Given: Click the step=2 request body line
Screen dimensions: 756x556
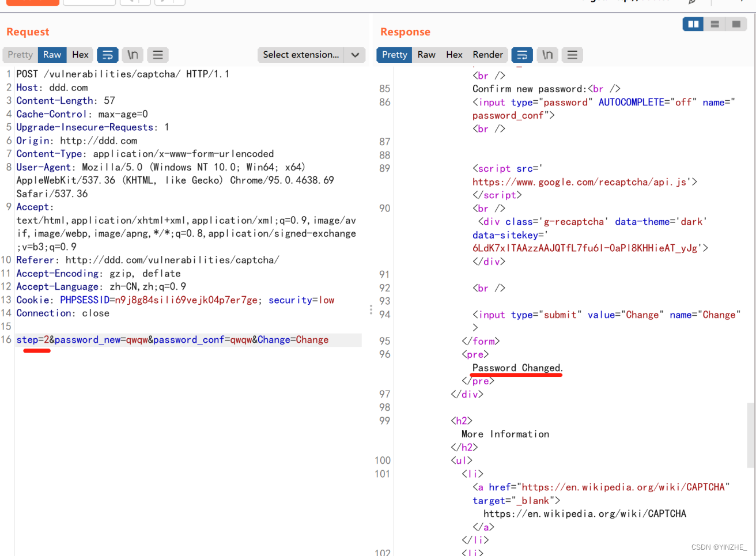Looking at the screenshot, I should [x=172, y=340].
